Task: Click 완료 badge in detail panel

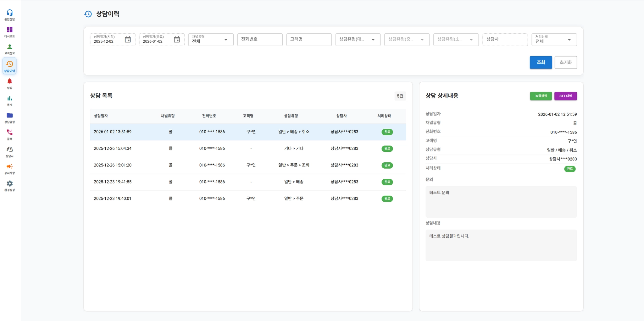Action: (x=570, y=169)
